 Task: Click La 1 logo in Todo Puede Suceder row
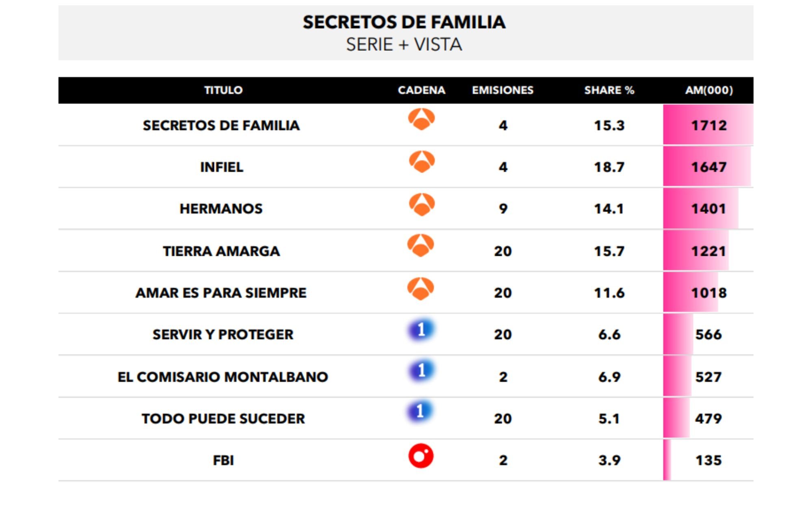point(421,412)
